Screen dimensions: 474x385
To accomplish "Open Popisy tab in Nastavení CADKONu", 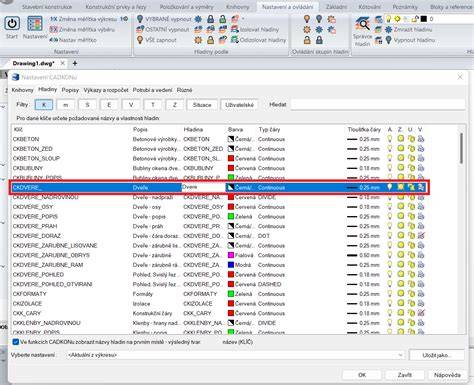I will (x=70, y=90).
